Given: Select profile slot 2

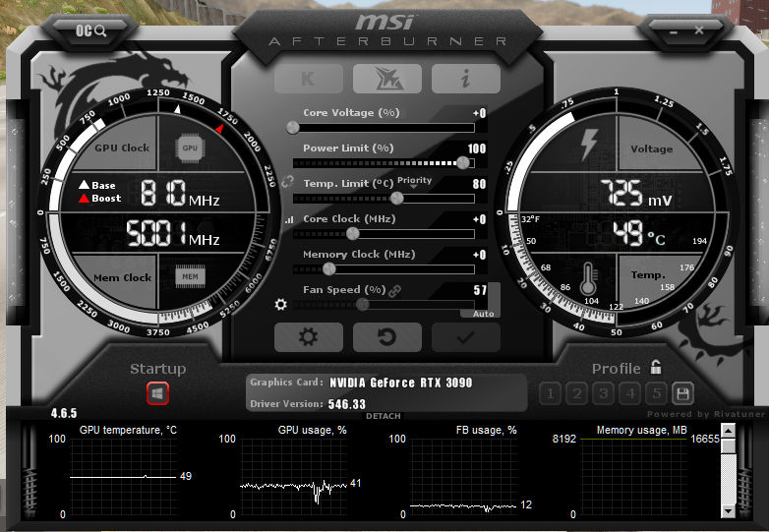Looking at the screenshot, I should 576,393.
